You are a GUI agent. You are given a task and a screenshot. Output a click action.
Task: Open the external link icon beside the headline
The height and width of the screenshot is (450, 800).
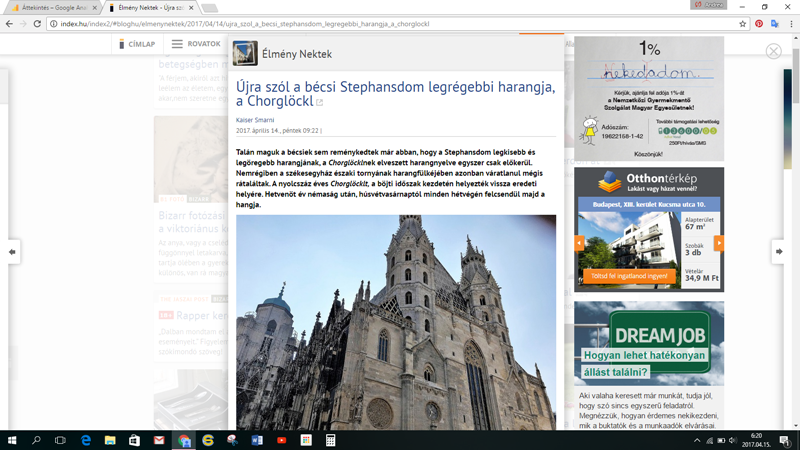(319, 103)
